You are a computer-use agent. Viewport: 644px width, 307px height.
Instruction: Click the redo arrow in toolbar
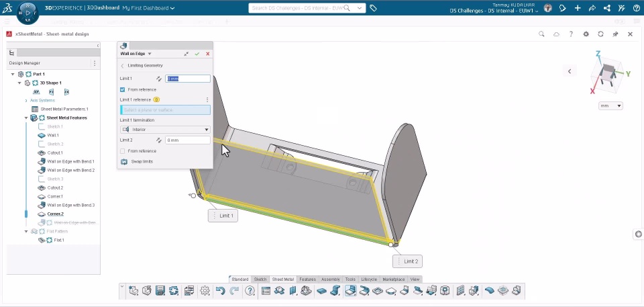pyautogui.click(x=234, y=290)
